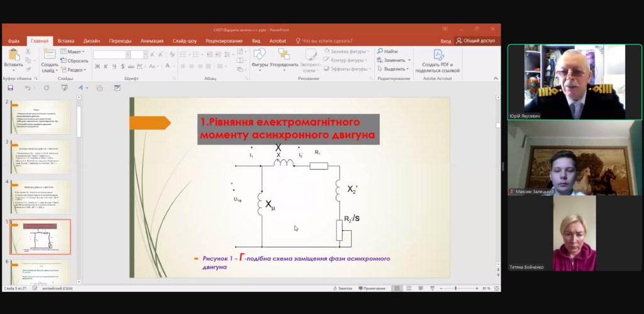Open the font size combo box
Viewport: 644px width, 314px height.
point(139,55)
